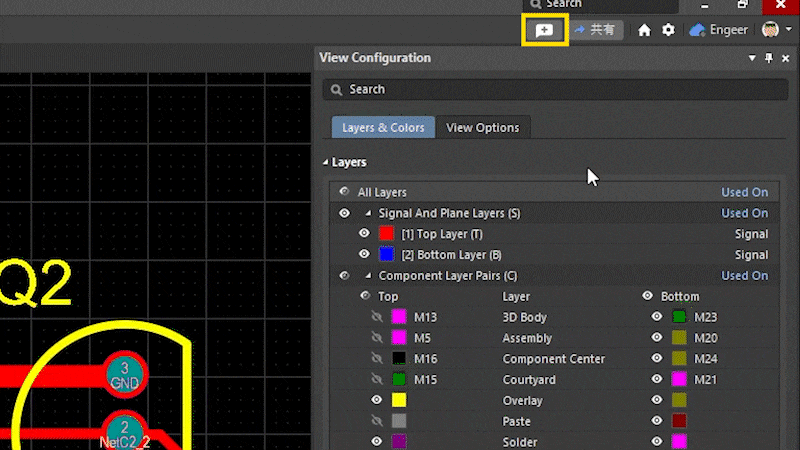The height and width of the screenshot is (450, 800).
Task: Click the M23 green color swatch
Action: point(679,317)
